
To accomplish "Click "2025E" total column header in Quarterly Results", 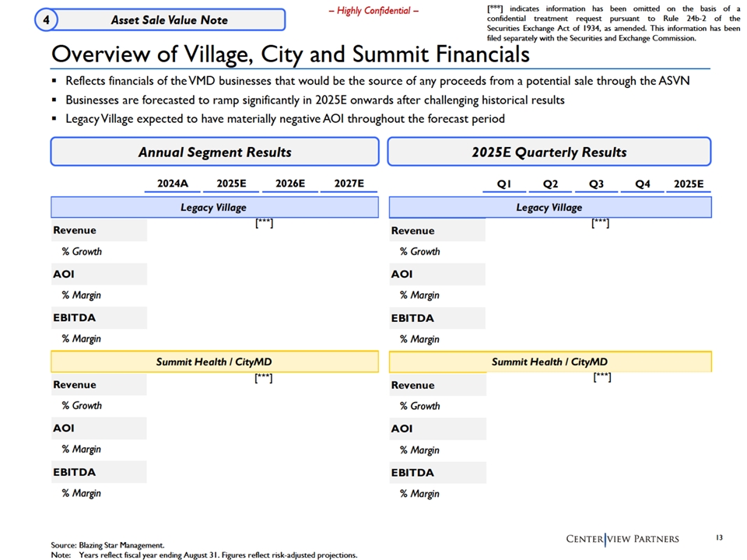I will click(x=689, y=184).
